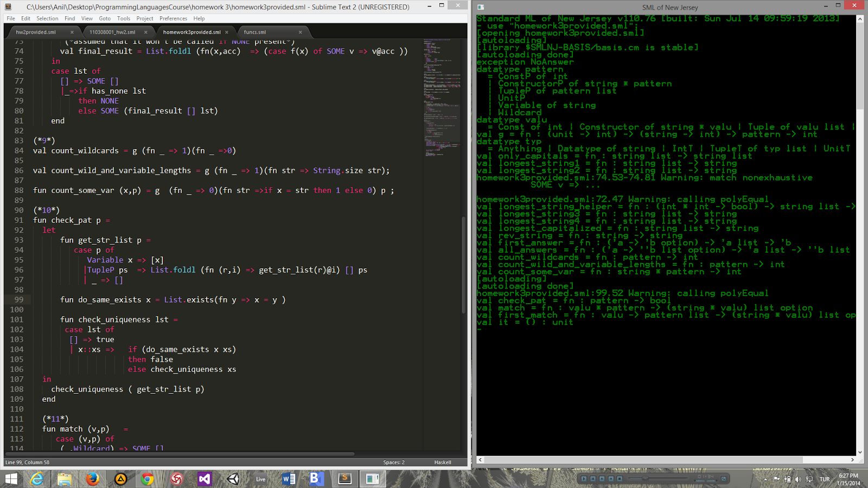Open the AIMP player taskbar icon
This screenshot has width=868, height=488.
point(120,479)
